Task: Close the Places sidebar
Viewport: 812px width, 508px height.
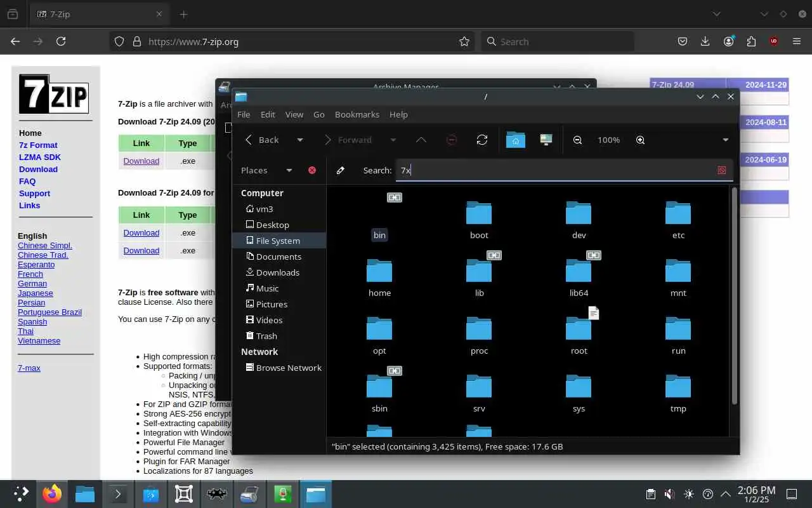Action: (x=312, y=170)
